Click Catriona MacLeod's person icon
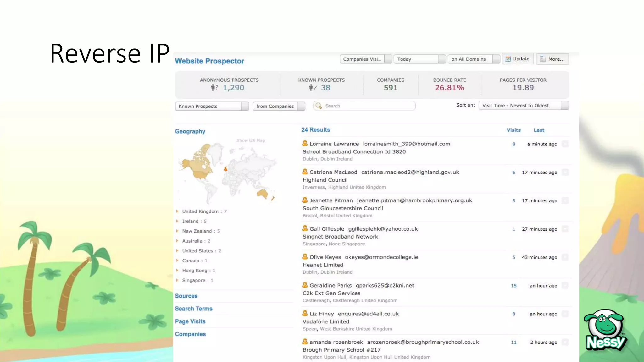Image resolution: width=644 pixels, height=362 pixels. click(x=305, y=172)
